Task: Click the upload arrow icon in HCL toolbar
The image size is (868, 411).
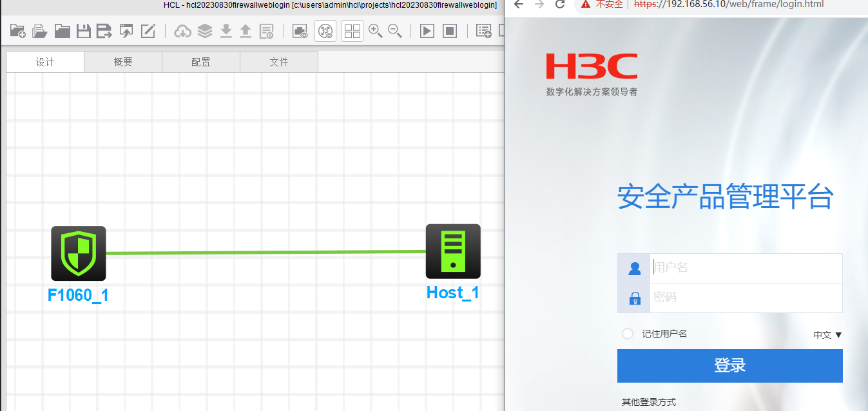Action: click(246, 30)
